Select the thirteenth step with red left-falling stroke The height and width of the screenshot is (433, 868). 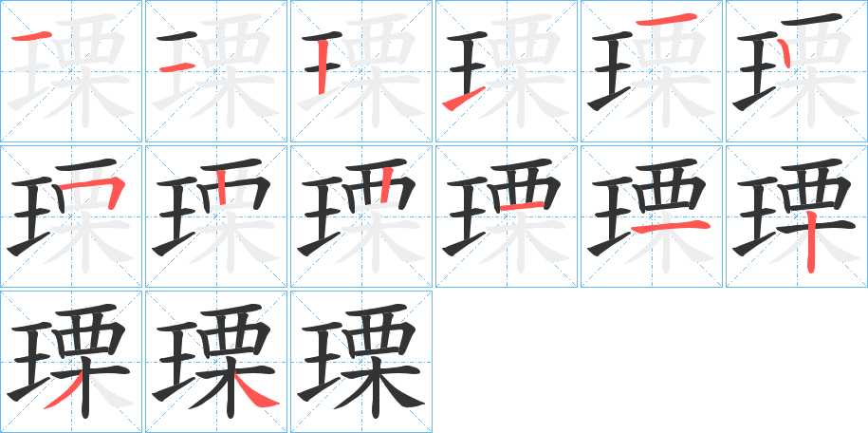point(71,362)
